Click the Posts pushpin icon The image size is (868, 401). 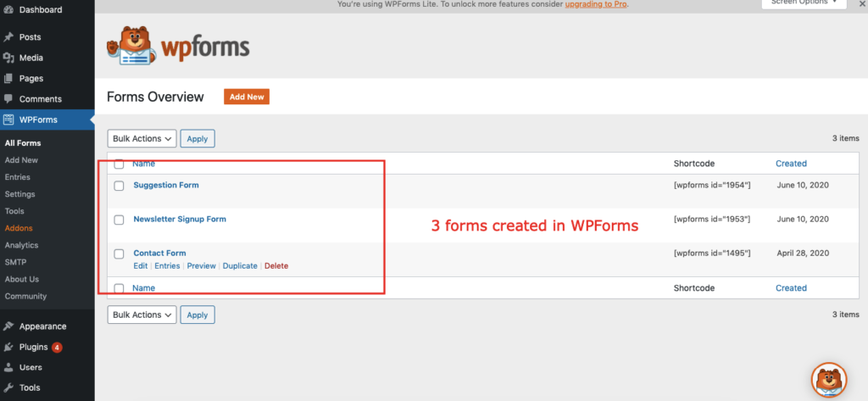(x=8, y=37)
